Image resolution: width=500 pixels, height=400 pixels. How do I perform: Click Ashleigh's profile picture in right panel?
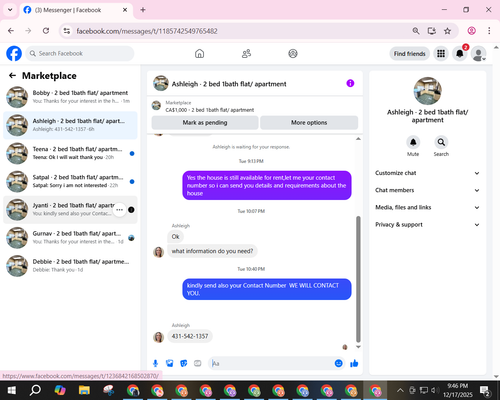[427, 91]
